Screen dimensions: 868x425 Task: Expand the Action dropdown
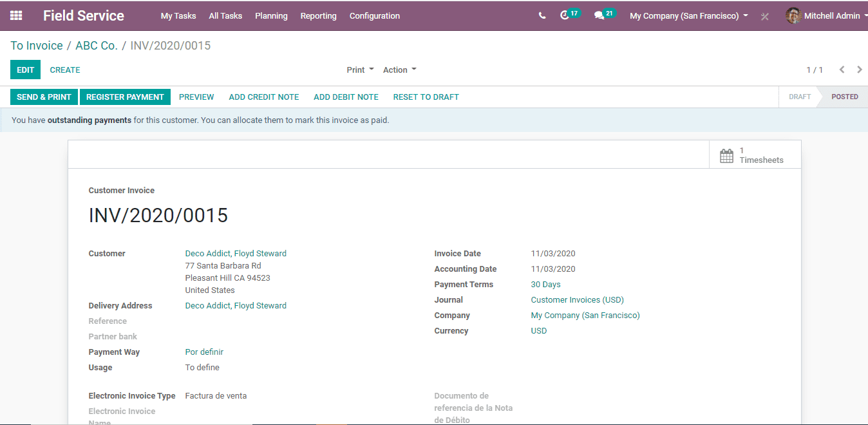pyautogui.click(x=399, y=70)
